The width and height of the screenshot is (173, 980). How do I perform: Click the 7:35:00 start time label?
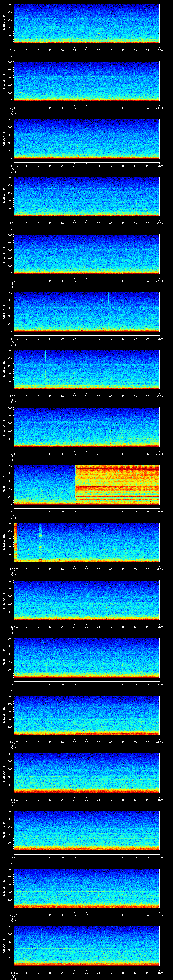[x=13, y=396]
